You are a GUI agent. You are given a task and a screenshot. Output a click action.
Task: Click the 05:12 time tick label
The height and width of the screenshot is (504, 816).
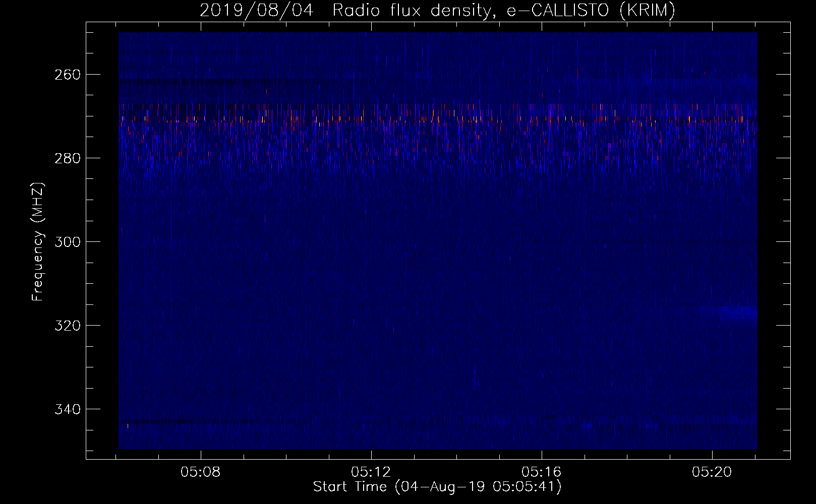tap(371, 472)
